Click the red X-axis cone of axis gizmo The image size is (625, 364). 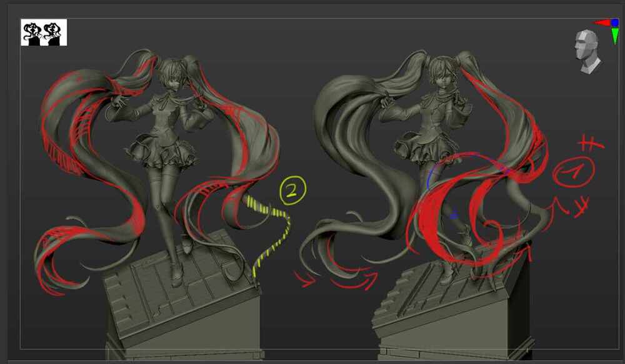[x=602, y=22]
